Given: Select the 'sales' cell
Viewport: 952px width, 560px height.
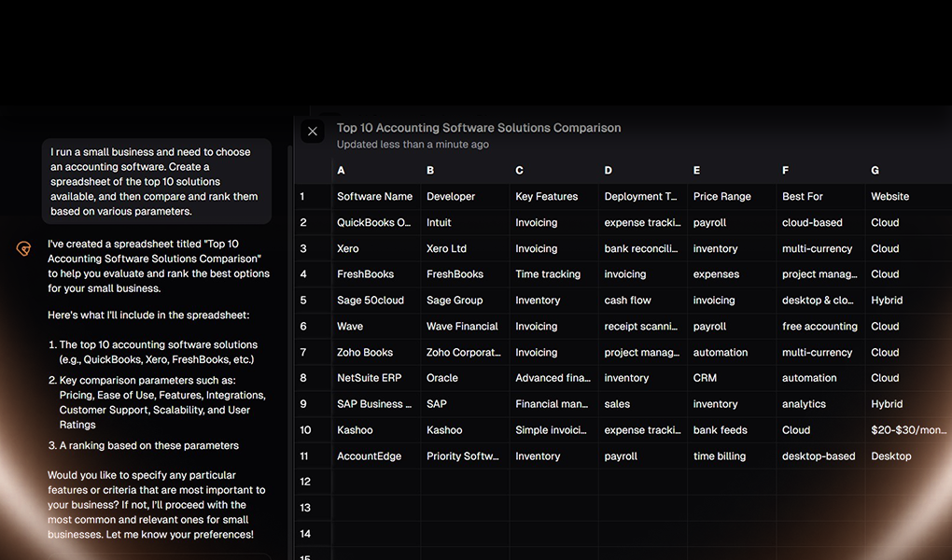Looking at the screenshot, I should (643, 404).
